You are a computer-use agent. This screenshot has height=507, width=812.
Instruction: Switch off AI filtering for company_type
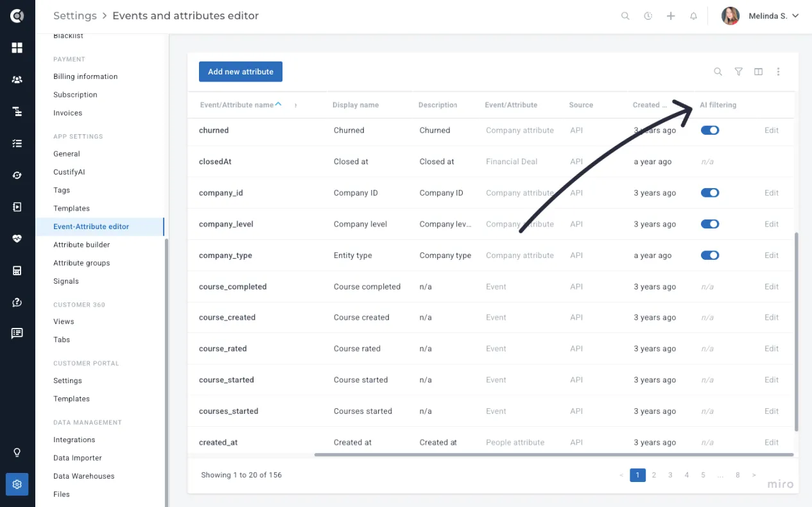710,255
